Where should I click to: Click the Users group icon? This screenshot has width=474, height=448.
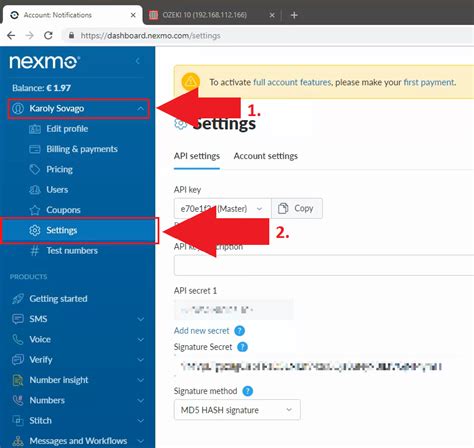pyautogui.click(x=35, y=190)
